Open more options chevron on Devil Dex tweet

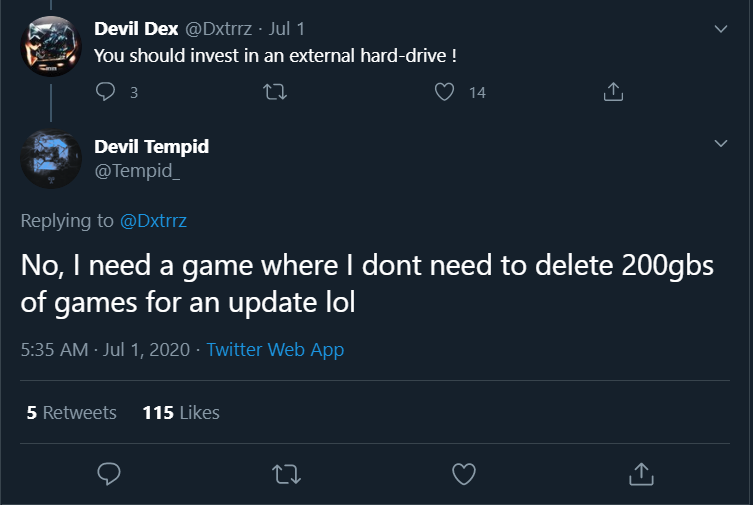[x=721, y=30]
